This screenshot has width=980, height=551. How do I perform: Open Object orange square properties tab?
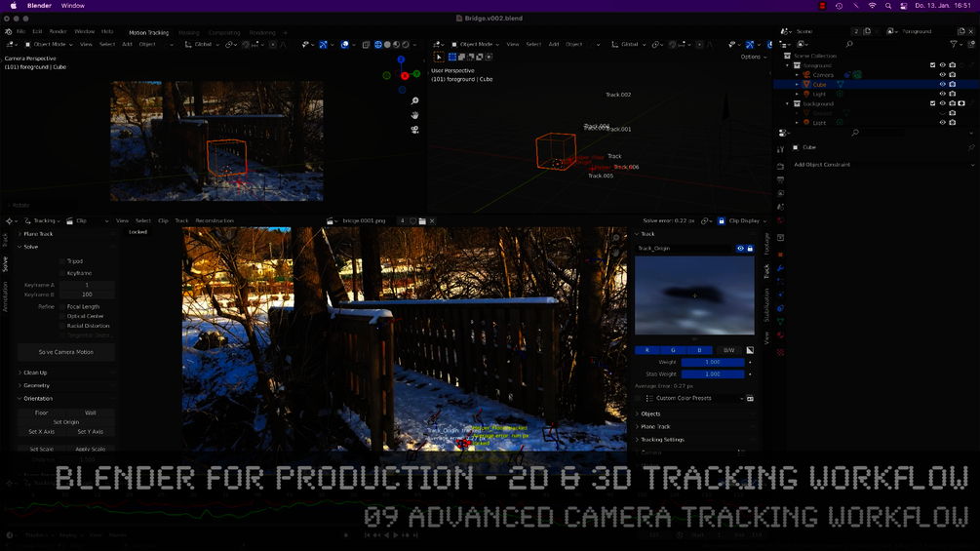[x=781, y=255]
